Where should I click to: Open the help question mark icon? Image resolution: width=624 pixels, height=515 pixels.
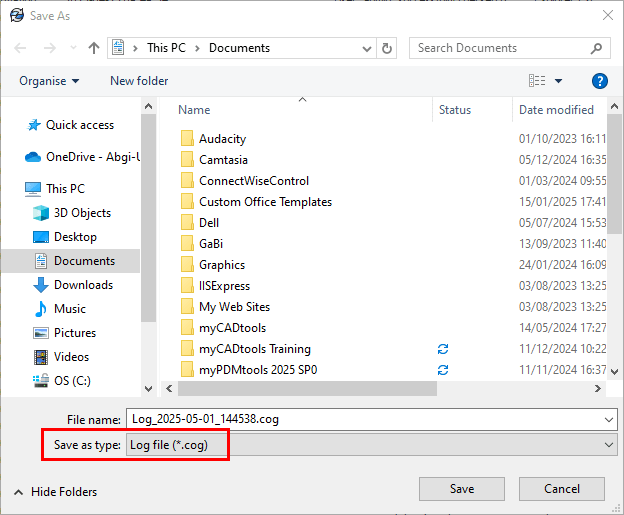[x=599, y=81]
